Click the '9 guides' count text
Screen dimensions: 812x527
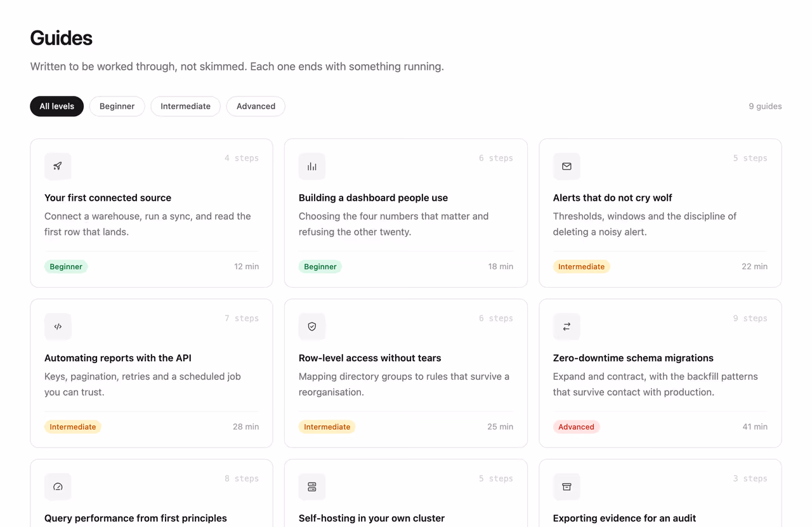coord(765,106)
